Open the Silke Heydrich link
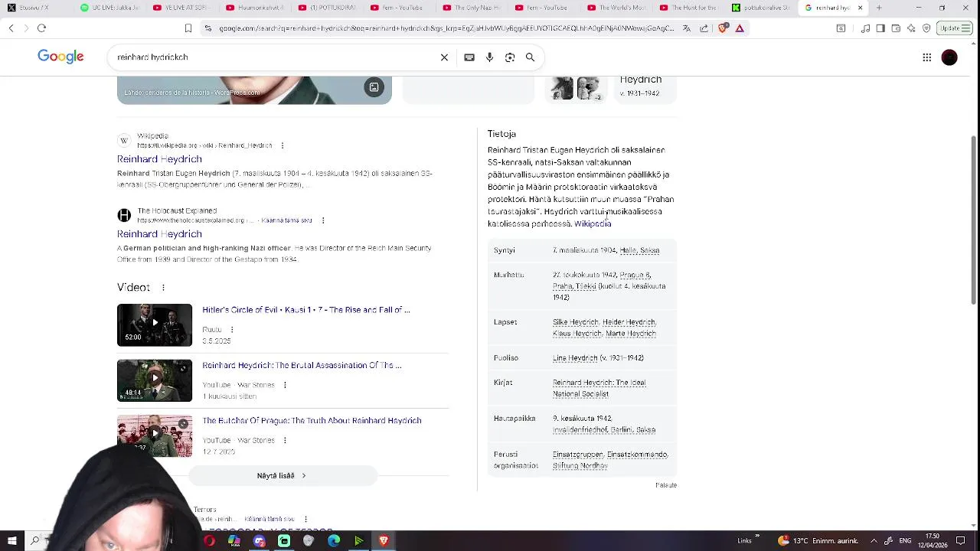The height and width of the screenshot is (551, 980). point(577,322)
